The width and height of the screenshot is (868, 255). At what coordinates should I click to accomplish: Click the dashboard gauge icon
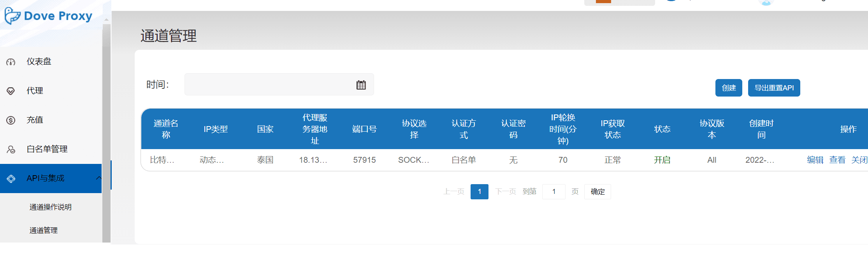click(x=11, y=62)
